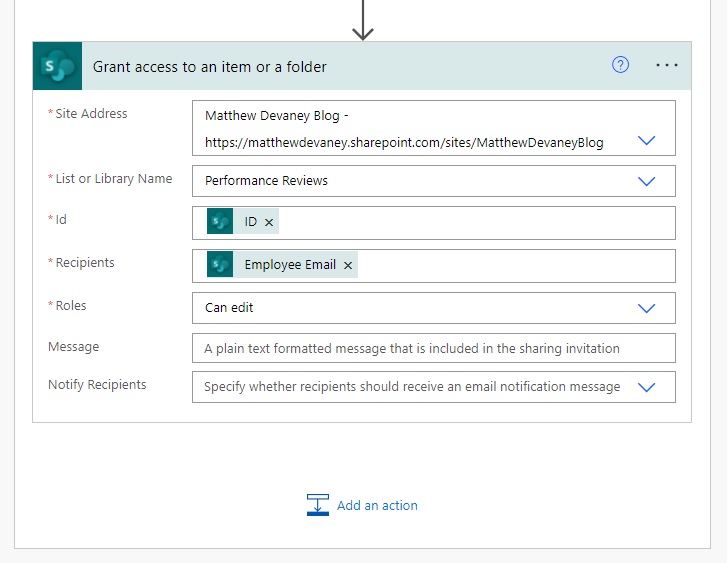The height and width of the screenshot is (563, 727).
Task: Open help for Grant access action
Action: click(x=620, y=65)
